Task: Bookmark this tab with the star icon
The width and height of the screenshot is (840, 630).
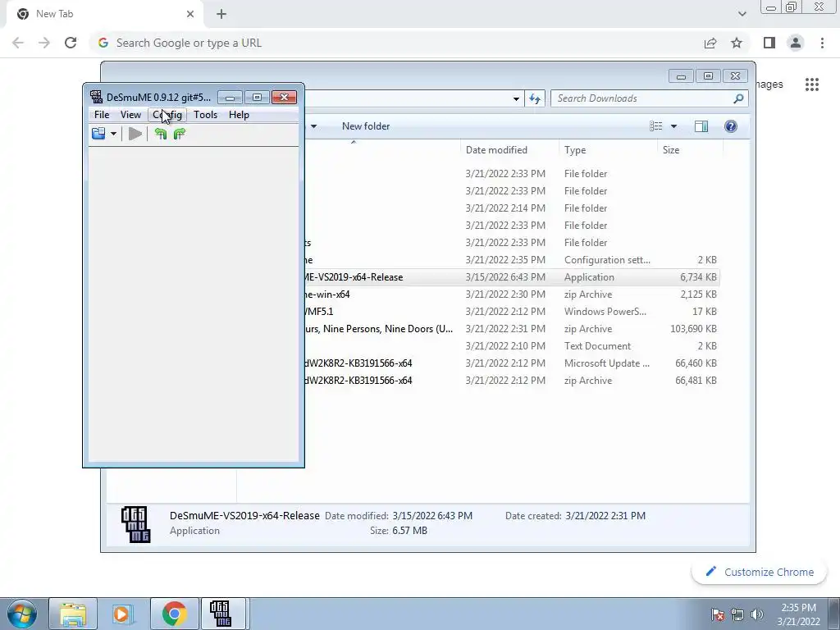Action: [737, 43]
